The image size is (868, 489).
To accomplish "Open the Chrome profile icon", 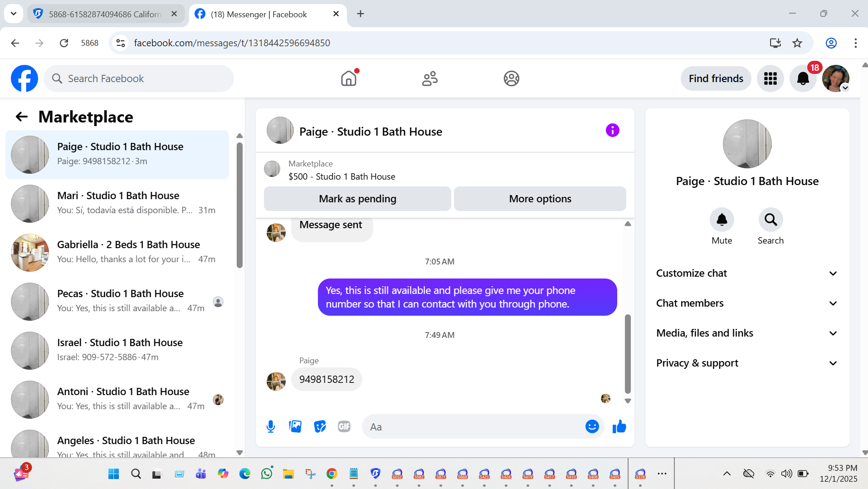I will point(831,43).
